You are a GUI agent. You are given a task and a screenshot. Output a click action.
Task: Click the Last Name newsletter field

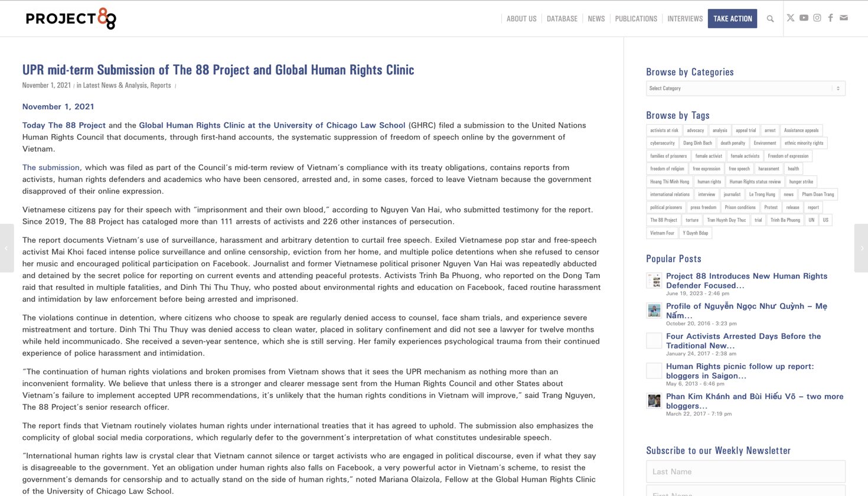(x=745, y=472)
